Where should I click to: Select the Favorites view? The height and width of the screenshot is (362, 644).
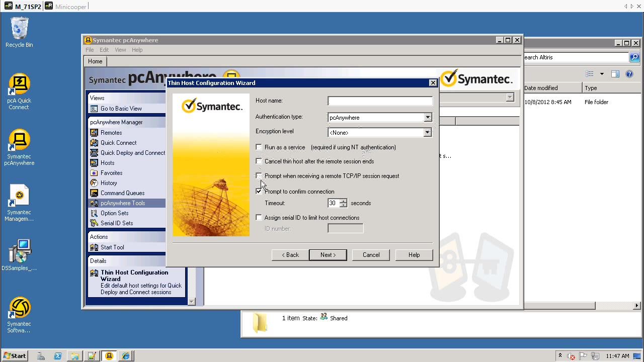click(x=111, y=172)
